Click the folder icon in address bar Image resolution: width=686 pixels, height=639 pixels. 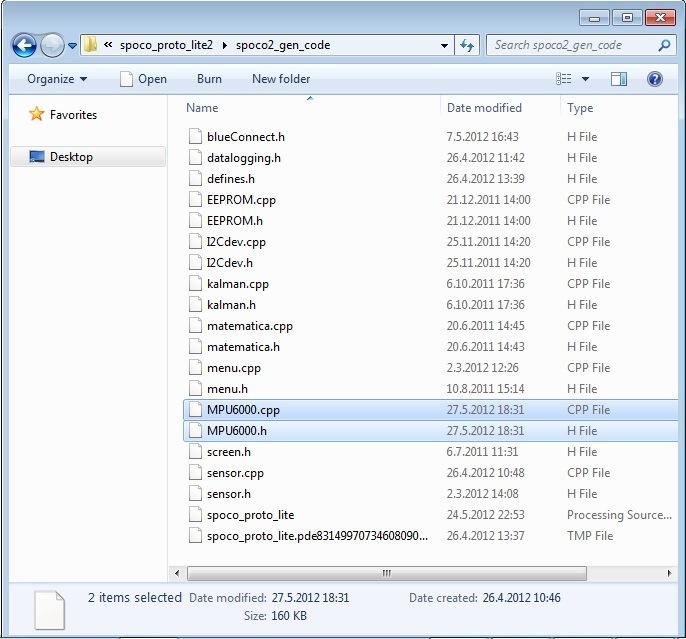click(x=90, y=45)
